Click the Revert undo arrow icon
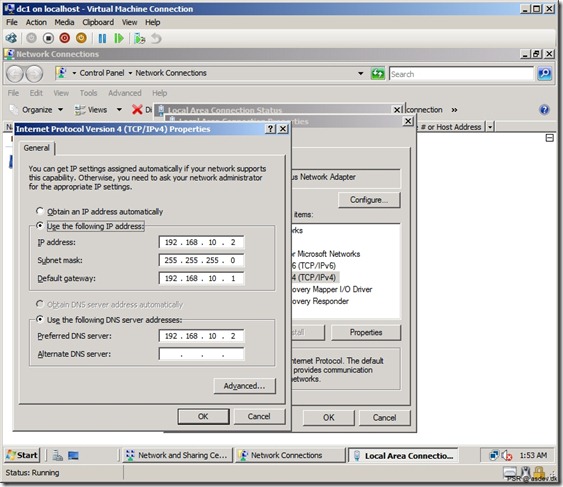The image size is (563, 487). 156,38
